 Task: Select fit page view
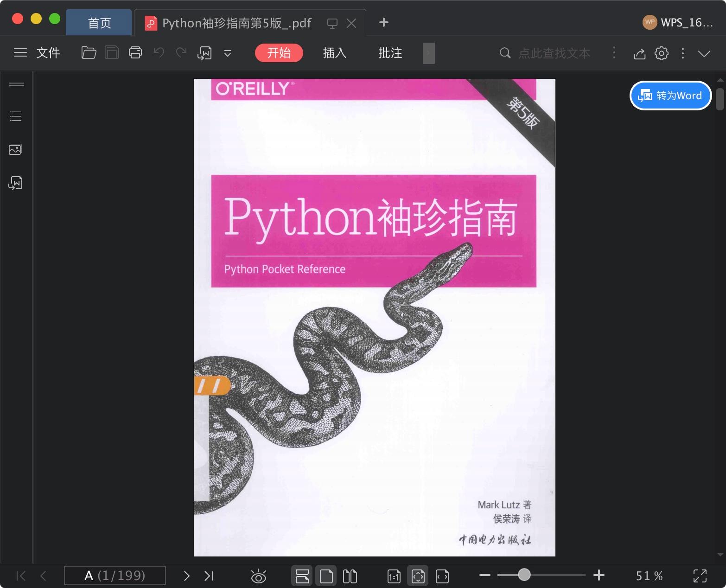(418, 576)
